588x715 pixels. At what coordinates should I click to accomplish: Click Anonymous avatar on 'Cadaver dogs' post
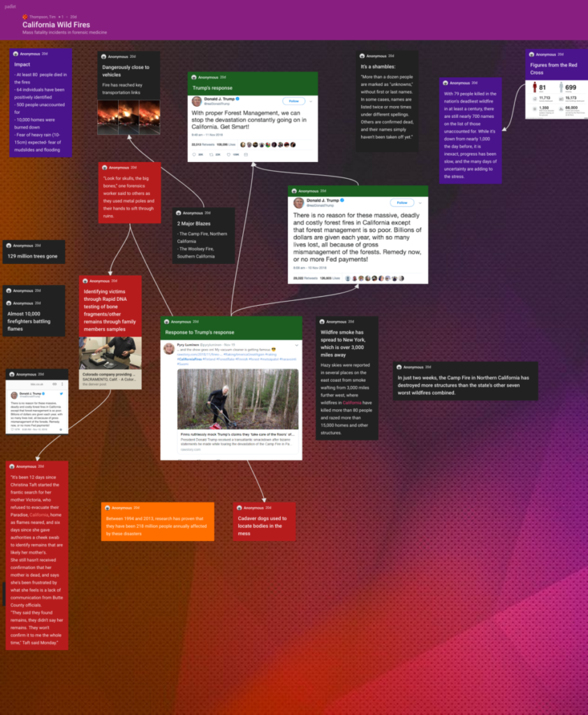(239, 508)
